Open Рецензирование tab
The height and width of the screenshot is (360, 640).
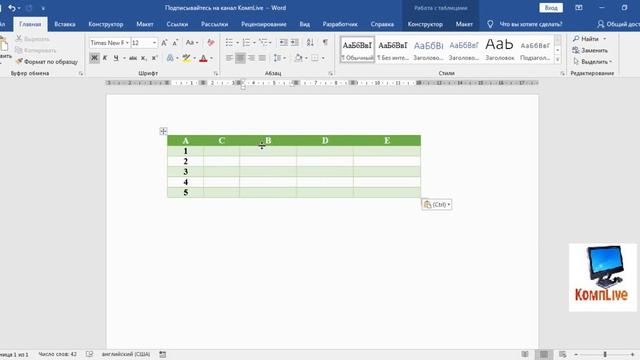[264, 24]
